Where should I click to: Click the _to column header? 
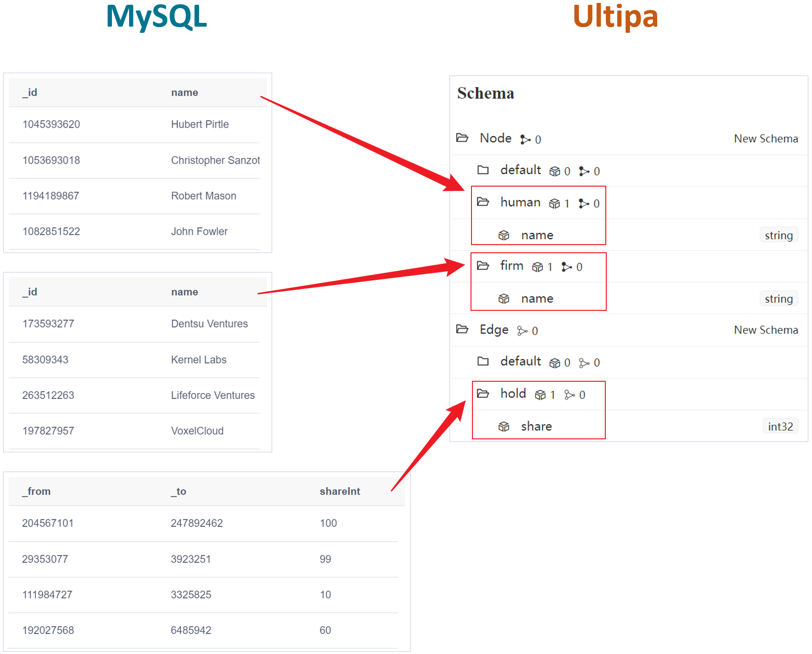tap(179, 491)
